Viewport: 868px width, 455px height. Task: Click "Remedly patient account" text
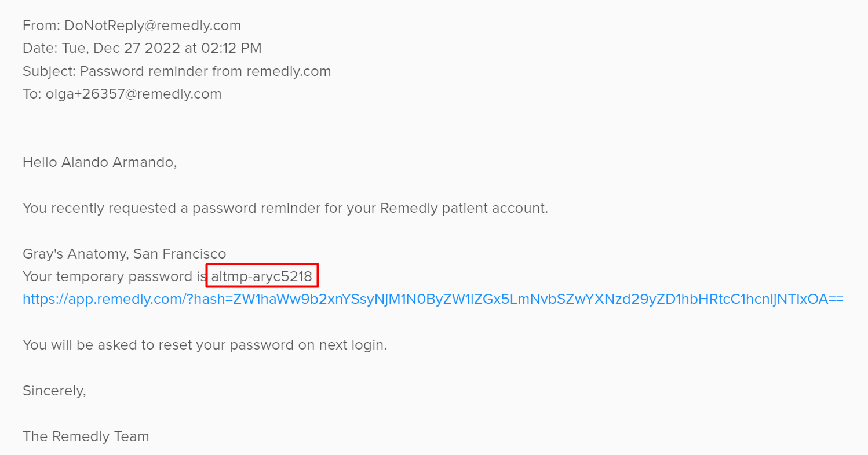462,208
